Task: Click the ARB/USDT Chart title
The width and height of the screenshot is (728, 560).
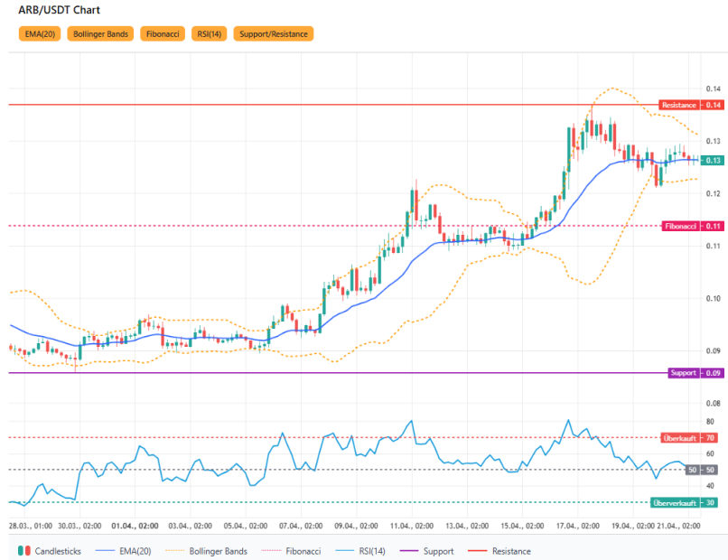Action: (x=60, y=10)
